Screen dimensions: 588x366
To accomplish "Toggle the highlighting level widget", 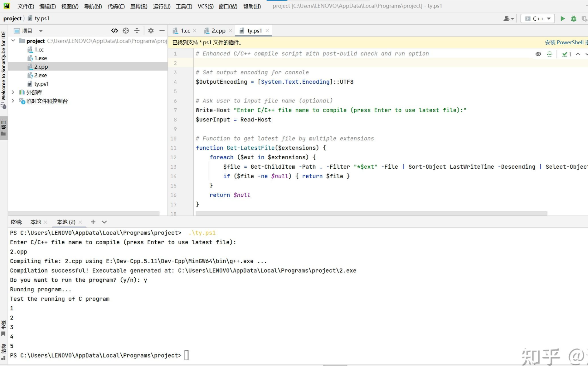I will click(x=549, y=54).
